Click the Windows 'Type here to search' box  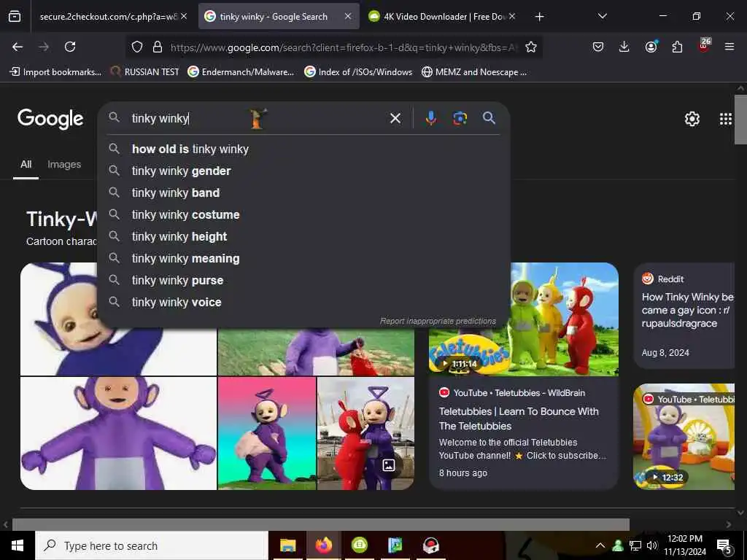pyautogui.click(x=152, y=545)
